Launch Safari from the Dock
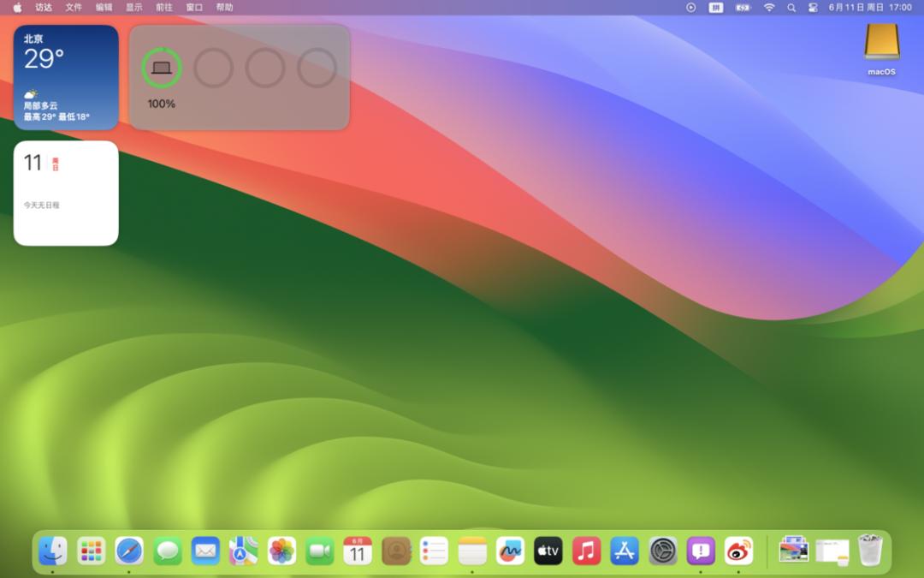This screenshot has width=924, height=578. [x=129, y=551]
